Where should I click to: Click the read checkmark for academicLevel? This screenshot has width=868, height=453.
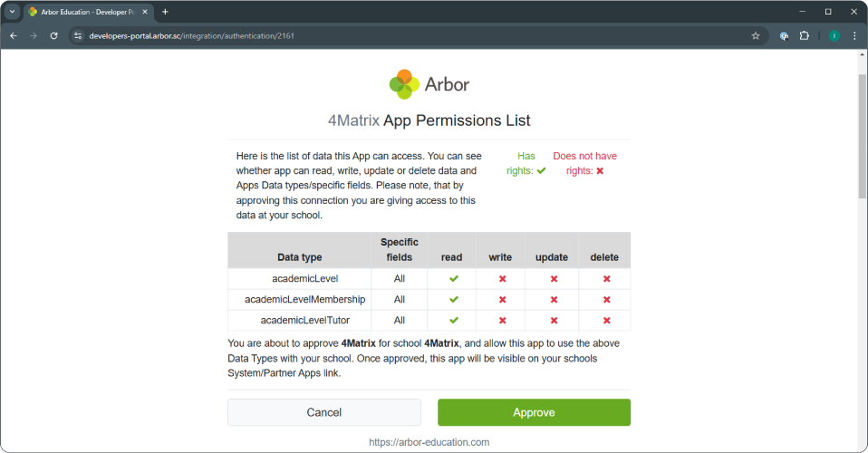454,278
